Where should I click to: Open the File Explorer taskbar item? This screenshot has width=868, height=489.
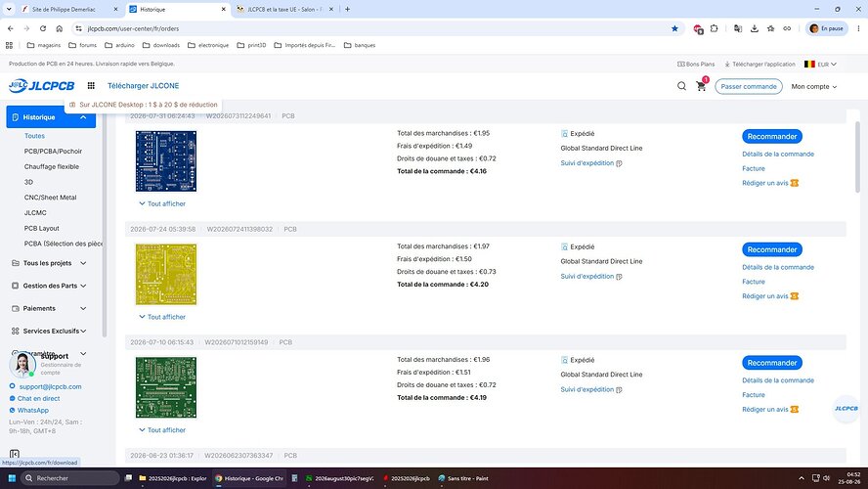pos(173,478)
